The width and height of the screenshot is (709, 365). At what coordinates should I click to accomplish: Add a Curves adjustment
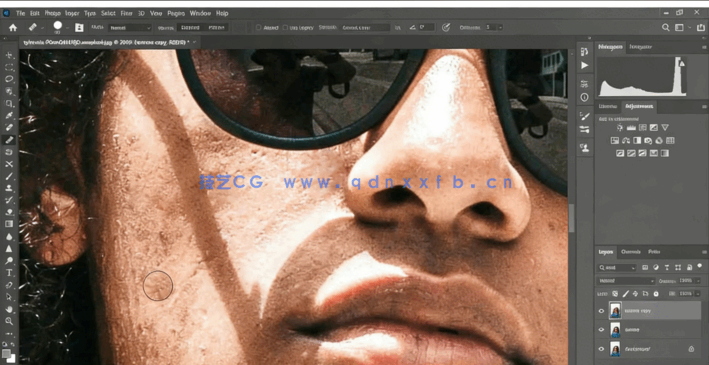643,128
